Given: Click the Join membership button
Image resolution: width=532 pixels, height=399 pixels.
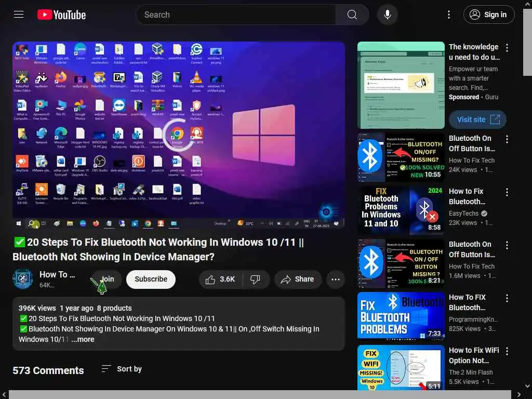Looking at the screenshot, I should (108, 279).
